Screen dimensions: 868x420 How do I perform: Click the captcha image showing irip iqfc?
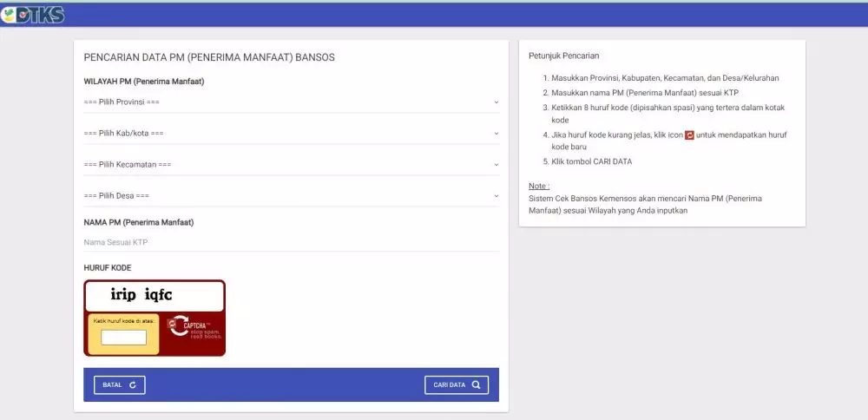pos(154,296)
